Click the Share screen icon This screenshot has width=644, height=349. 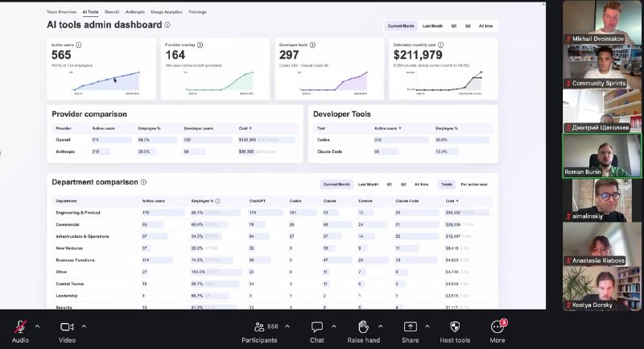tap(411, 326)
